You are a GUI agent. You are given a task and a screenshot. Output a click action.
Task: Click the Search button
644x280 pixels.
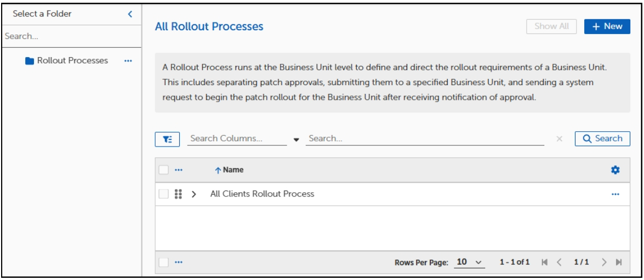602,139
